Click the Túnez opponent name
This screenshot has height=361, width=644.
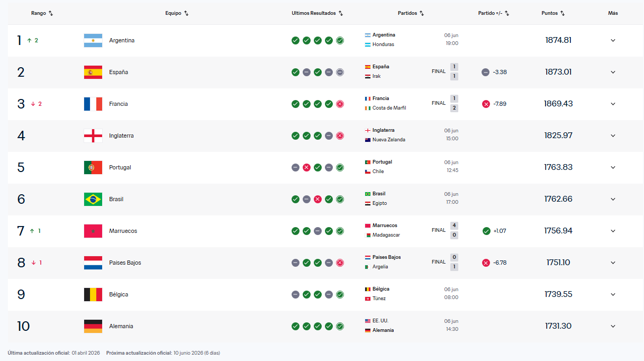click(x=379, y=299)
